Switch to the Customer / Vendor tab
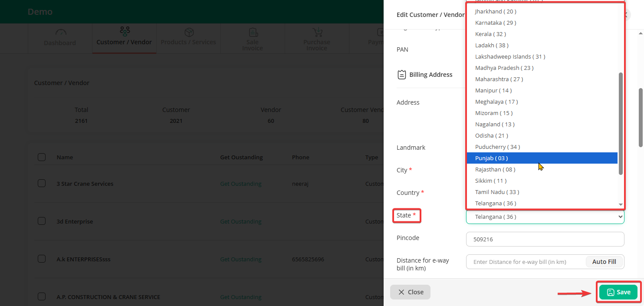The height and width of the screenshot is (306, 644). click(124, 38)
